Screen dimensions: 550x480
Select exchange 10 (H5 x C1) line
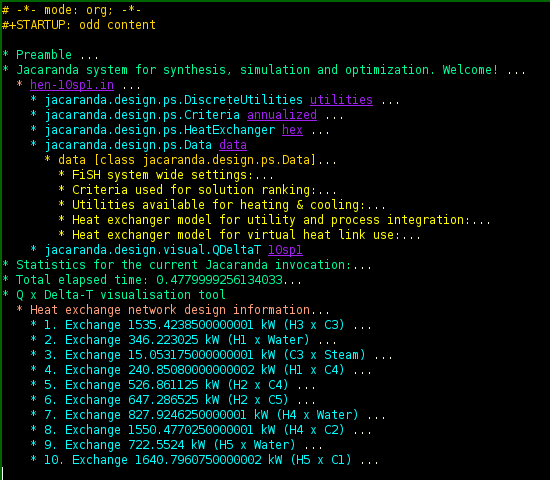204,460
